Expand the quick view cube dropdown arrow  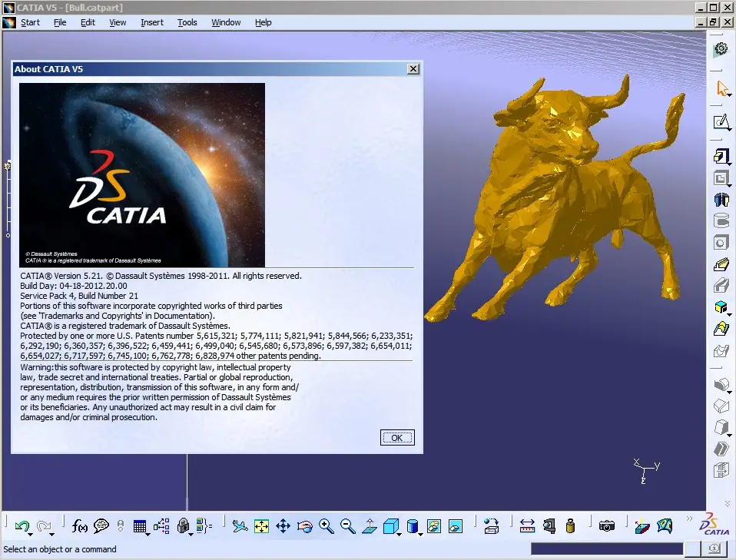pos(399,535)
